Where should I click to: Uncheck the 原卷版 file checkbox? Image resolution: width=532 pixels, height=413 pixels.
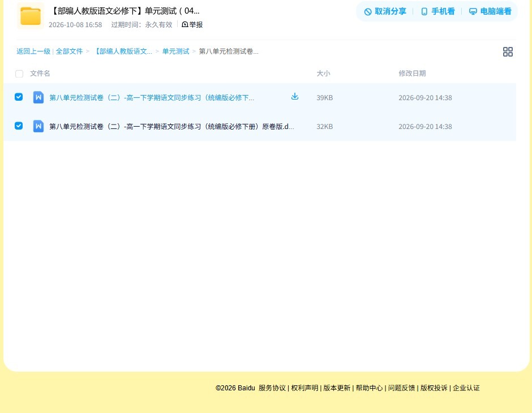[x=19, y=126]
